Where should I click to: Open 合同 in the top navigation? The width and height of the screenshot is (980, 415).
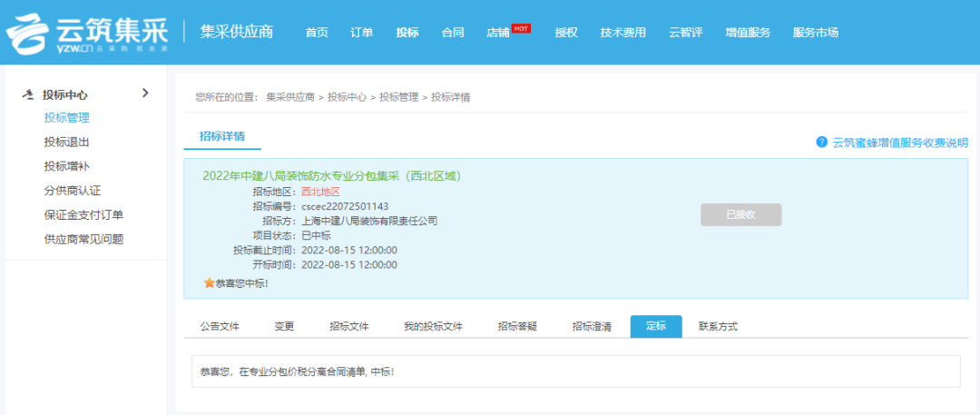tap(453, 33)
